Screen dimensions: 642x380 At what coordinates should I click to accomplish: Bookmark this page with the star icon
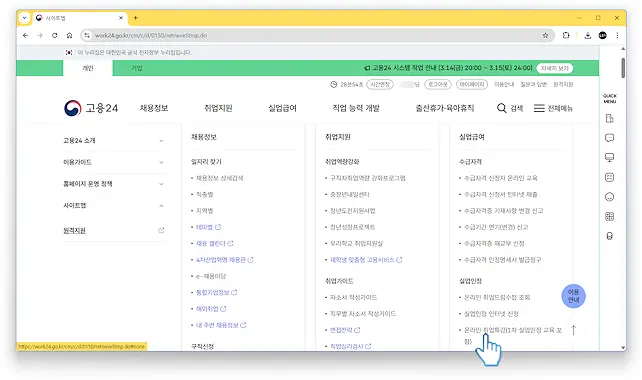(545, 36)
